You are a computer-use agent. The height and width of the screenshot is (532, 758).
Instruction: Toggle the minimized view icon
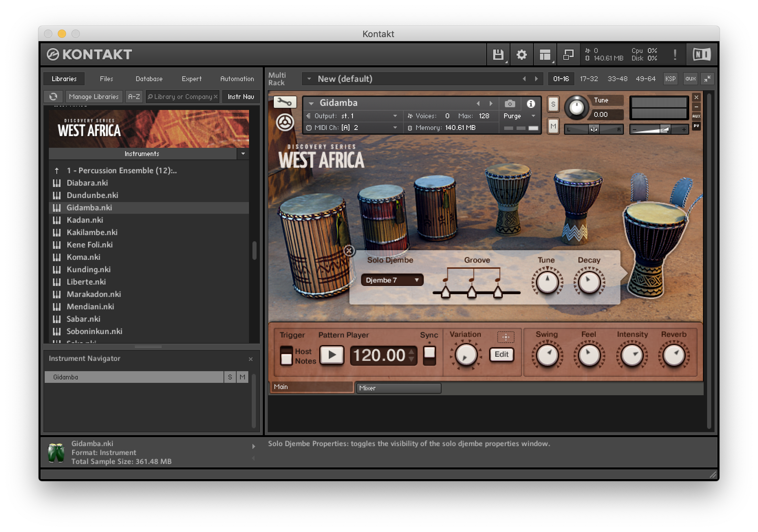pos(568,55)
